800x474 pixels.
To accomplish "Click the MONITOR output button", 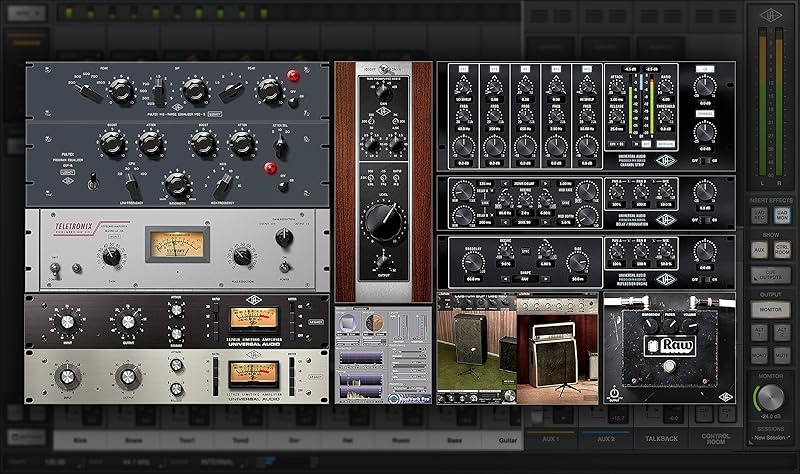I will click(x=770, y=310).
